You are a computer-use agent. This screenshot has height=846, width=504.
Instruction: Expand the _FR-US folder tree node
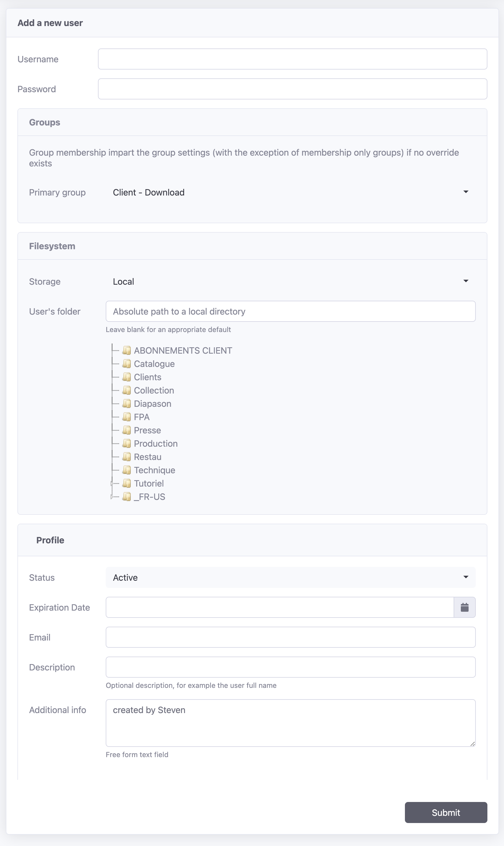coord(112,497)
